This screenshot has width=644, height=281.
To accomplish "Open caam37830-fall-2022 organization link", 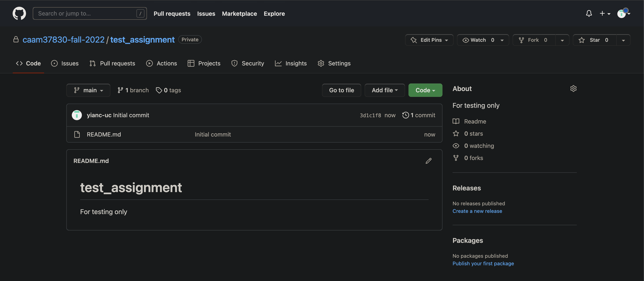I will click(x=64, y=39).
